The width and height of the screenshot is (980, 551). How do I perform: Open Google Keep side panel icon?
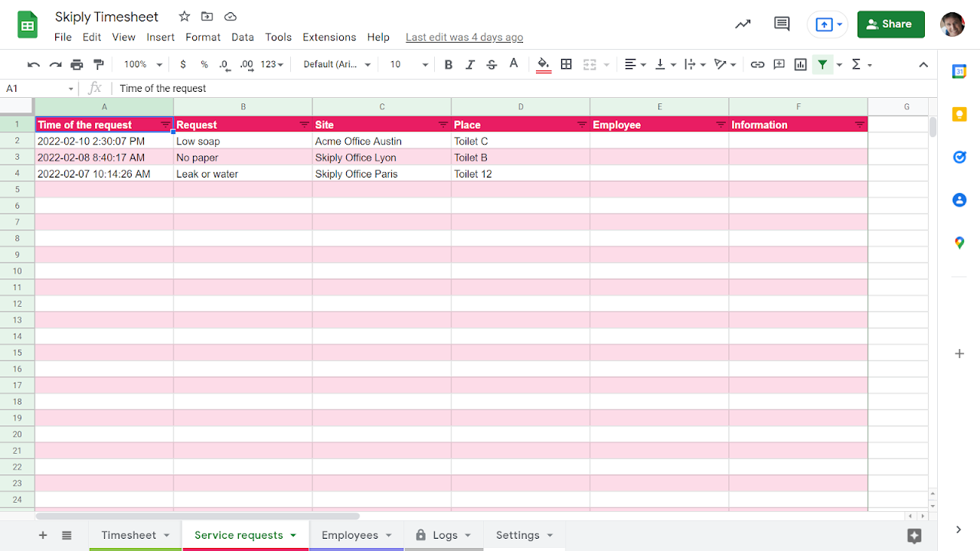pyautogui.click(x=959, y=114)
